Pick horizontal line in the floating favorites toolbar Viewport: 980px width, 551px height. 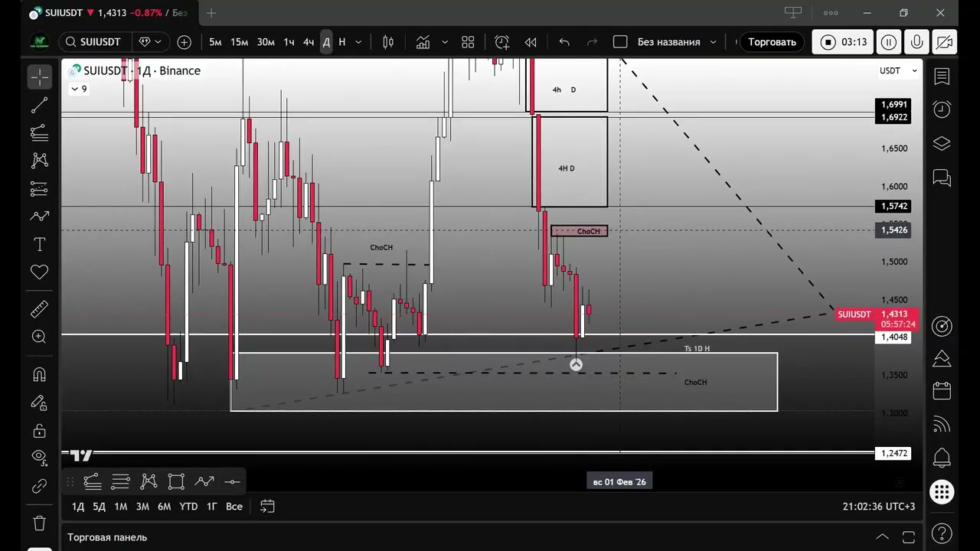point(232,481)
